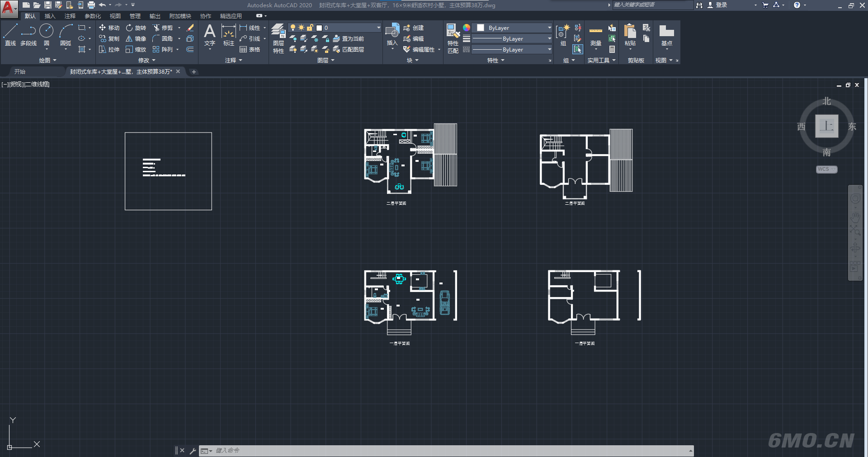The height and width of the screenshot is (457, 868).
Task: Open the lineweight ByLayer dropdown
Action: point(512,39)
